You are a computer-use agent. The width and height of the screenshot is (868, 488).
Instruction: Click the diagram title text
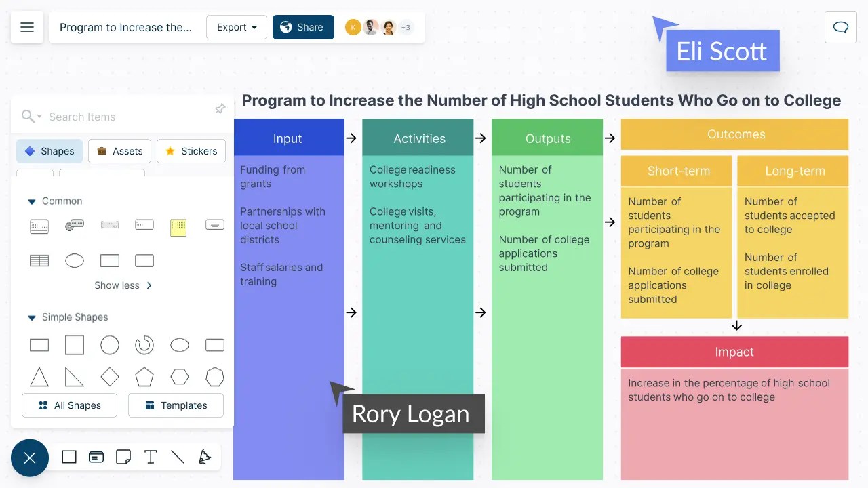coord(541,100)
